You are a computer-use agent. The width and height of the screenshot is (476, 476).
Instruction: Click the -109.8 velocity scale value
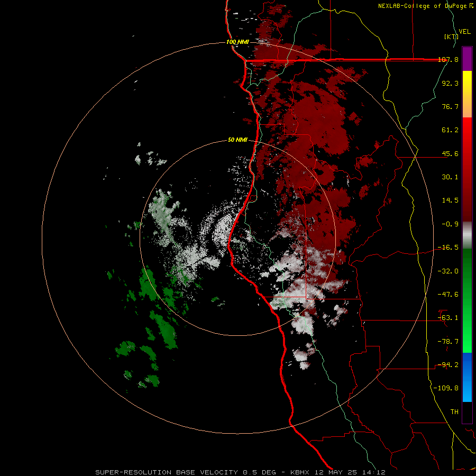(446, 388)
